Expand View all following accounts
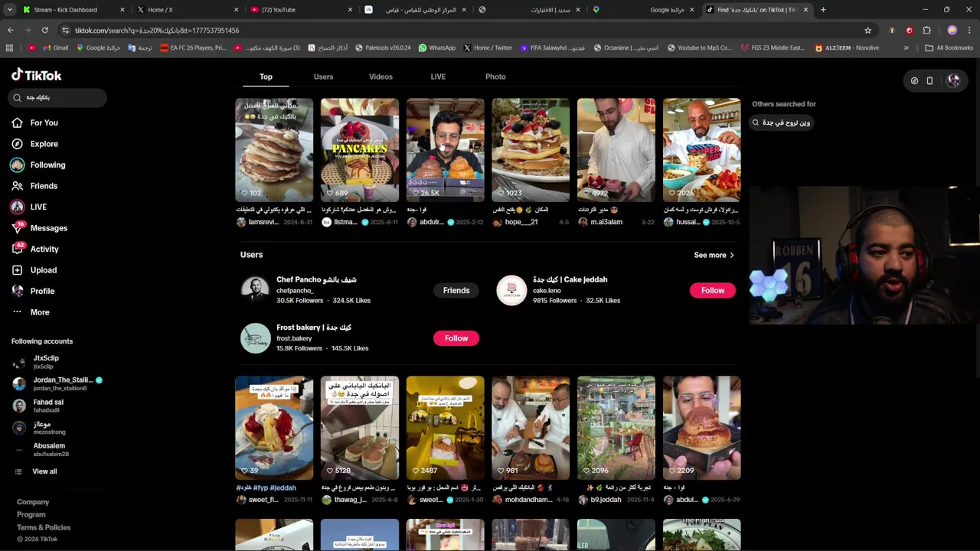 36,471
